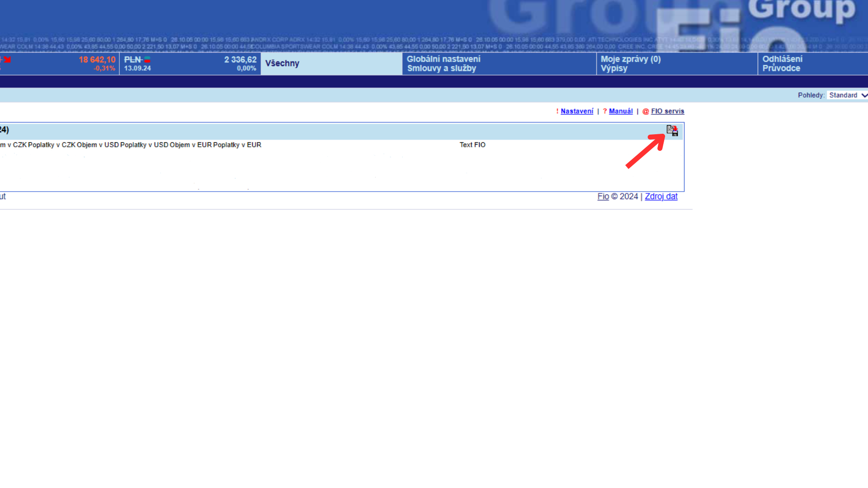Click Odhlášení to log out

coord(782,59)
